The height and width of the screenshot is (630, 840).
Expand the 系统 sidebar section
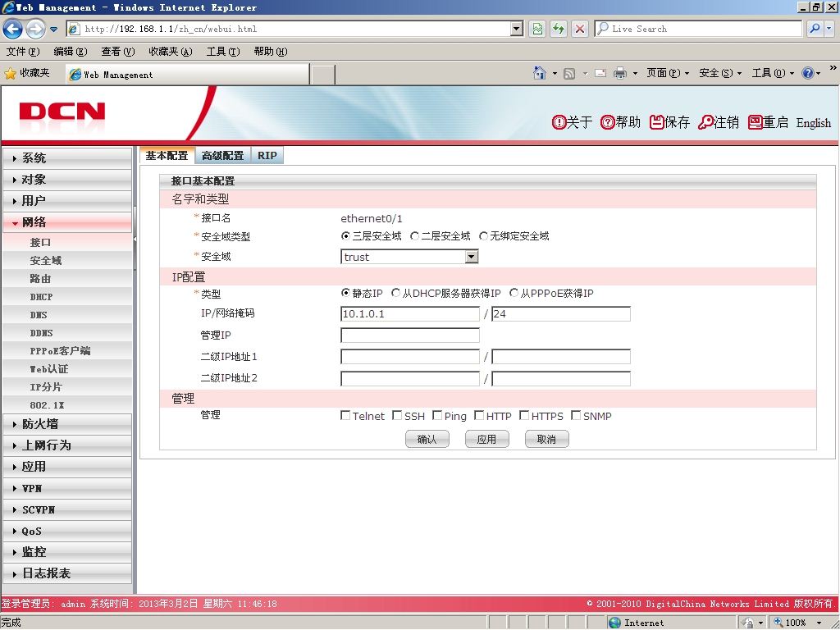(67, 158)
